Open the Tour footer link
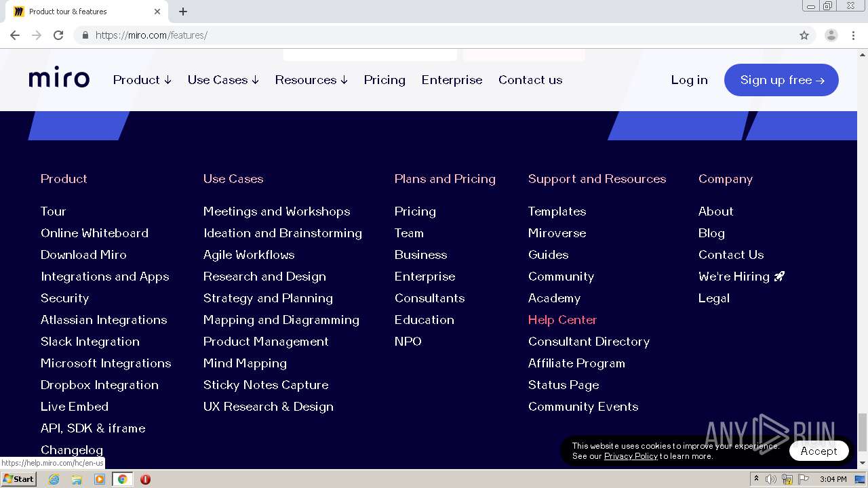 pos(53,211)
